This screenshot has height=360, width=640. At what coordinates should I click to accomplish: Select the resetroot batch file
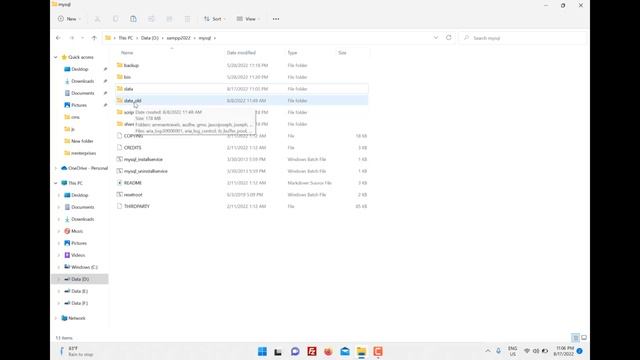242,195
